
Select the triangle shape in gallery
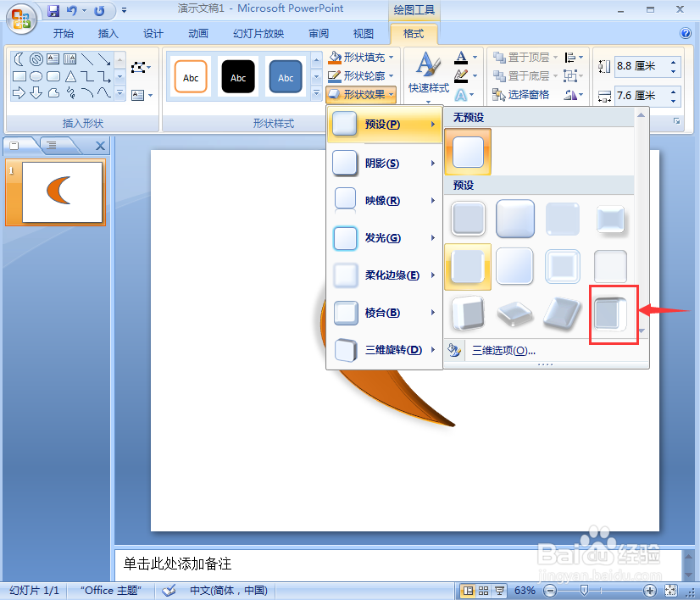[70, 76]
